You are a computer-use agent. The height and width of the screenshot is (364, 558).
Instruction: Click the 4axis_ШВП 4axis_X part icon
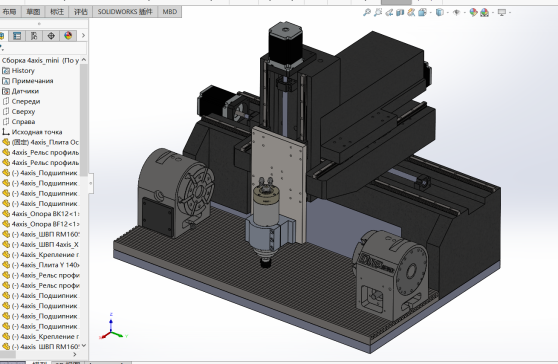point(6,244)
